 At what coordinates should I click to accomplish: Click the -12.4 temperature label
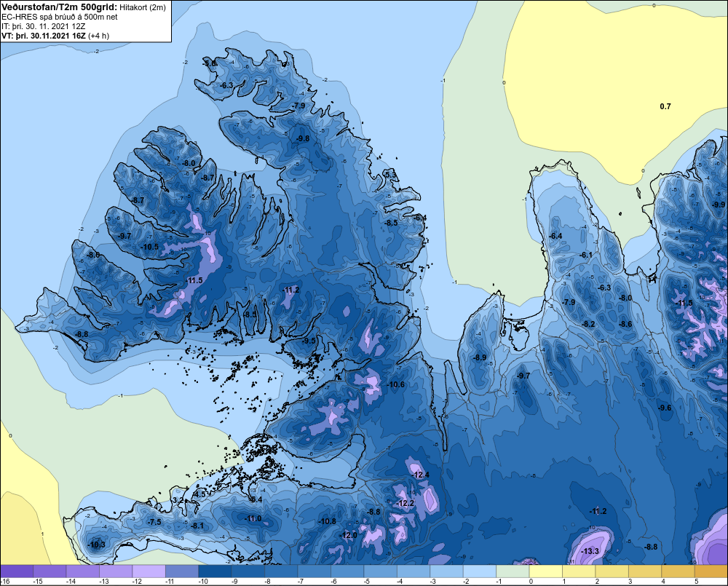pyautogui.click(x=421, y=475)
